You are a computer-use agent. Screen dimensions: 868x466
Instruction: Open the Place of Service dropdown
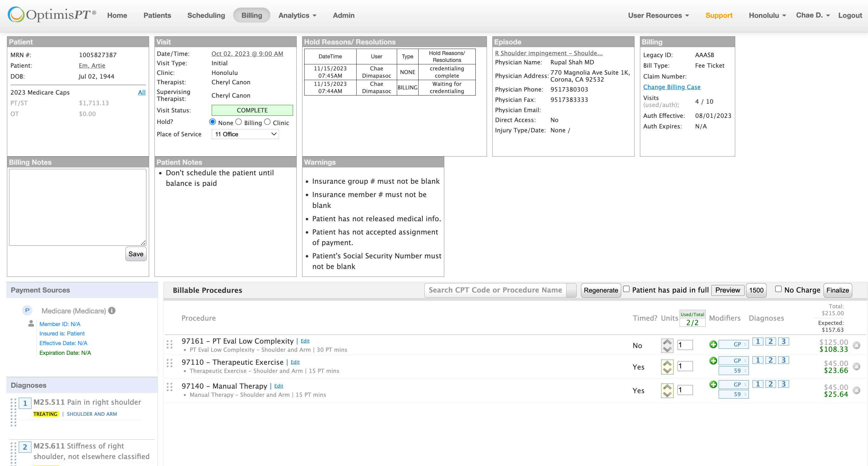[245, 134]
